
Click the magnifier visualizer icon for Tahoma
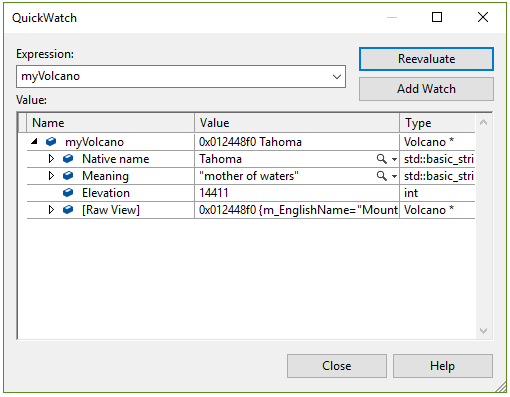(382, 159)
